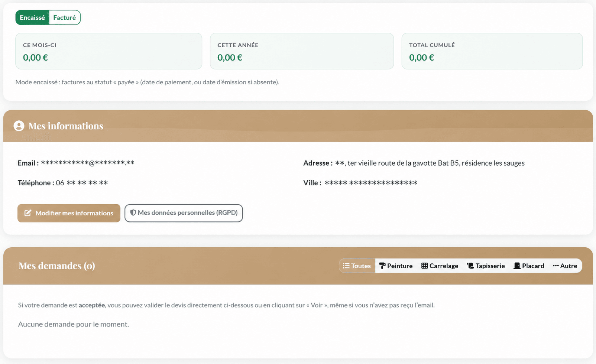
Task: Click the Mes informations heading
Action: (66, 126)
